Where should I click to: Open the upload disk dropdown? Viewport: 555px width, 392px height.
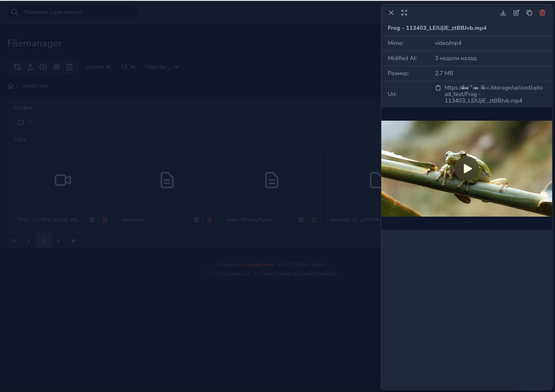pyautogui.click(x=98, y=67)
